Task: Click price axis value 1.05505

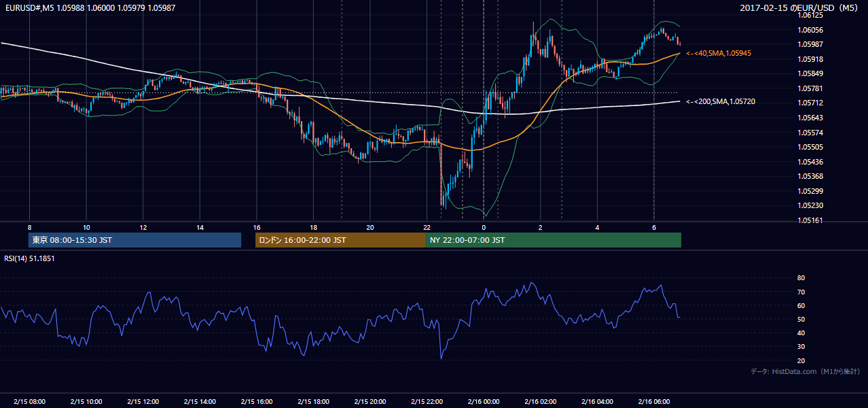Action: coord(810,147)
